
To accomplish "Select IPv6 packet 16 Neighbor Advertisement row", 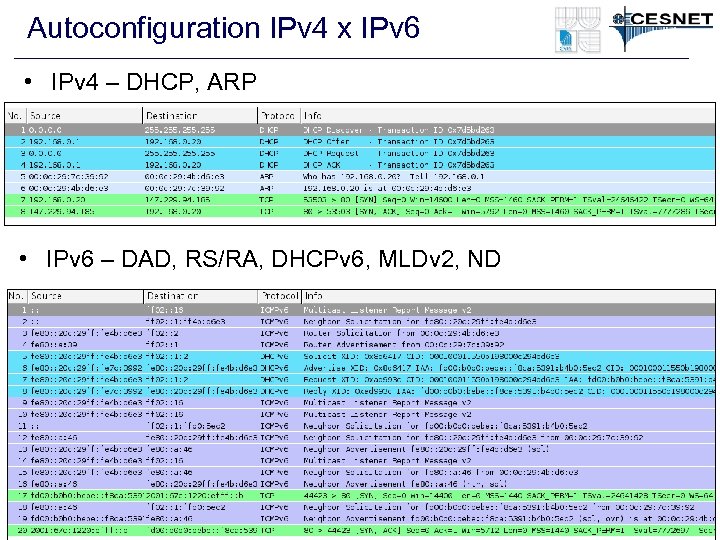I will point(361,484).
